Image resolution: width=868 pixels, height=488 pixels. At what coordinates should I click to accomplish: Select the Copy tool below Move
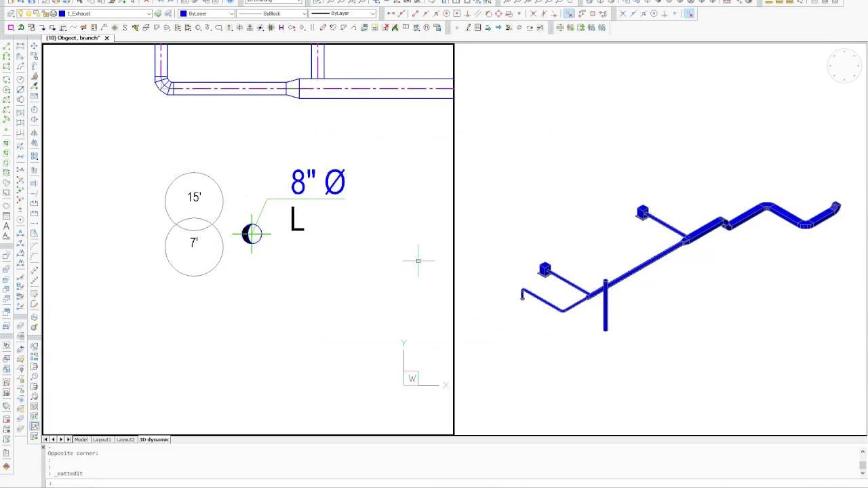coord(34,56)
